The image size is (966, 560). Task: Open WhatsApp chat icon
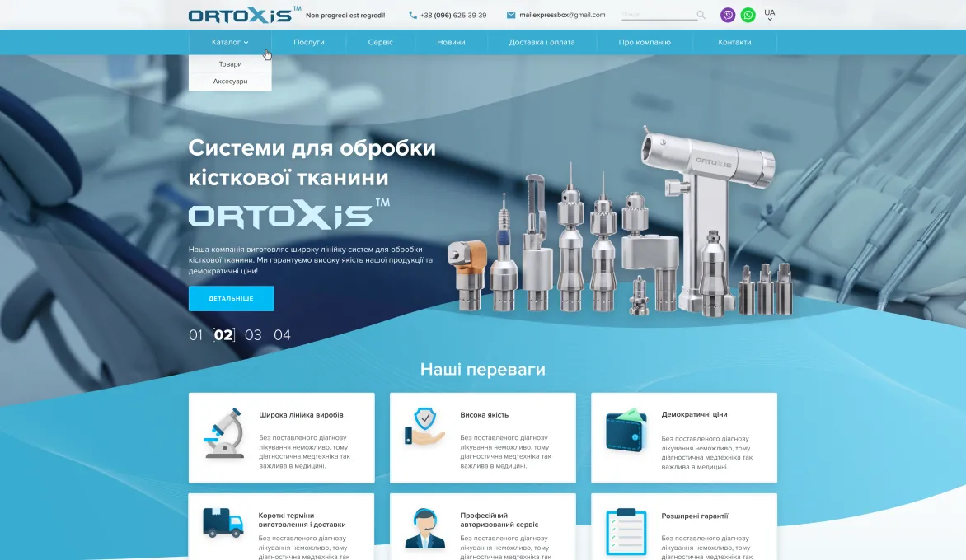[x=748, y=15]
